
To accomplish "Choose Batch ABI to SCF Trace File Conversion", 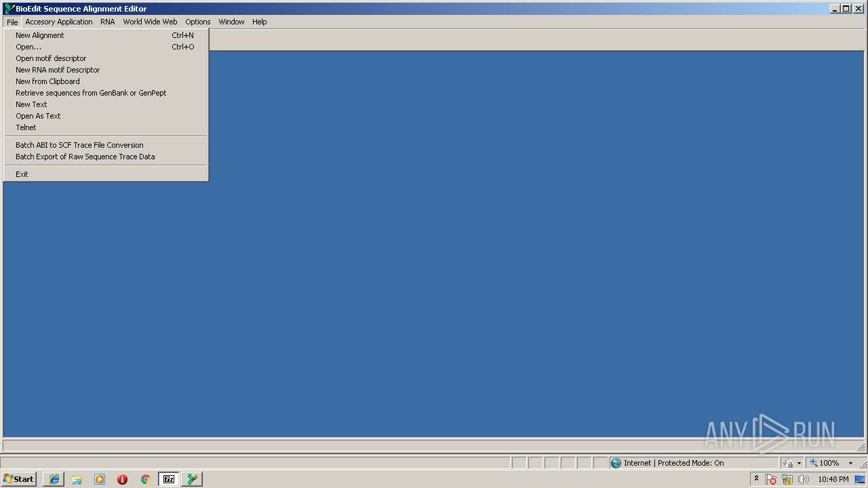I will [x=106, y=145].
